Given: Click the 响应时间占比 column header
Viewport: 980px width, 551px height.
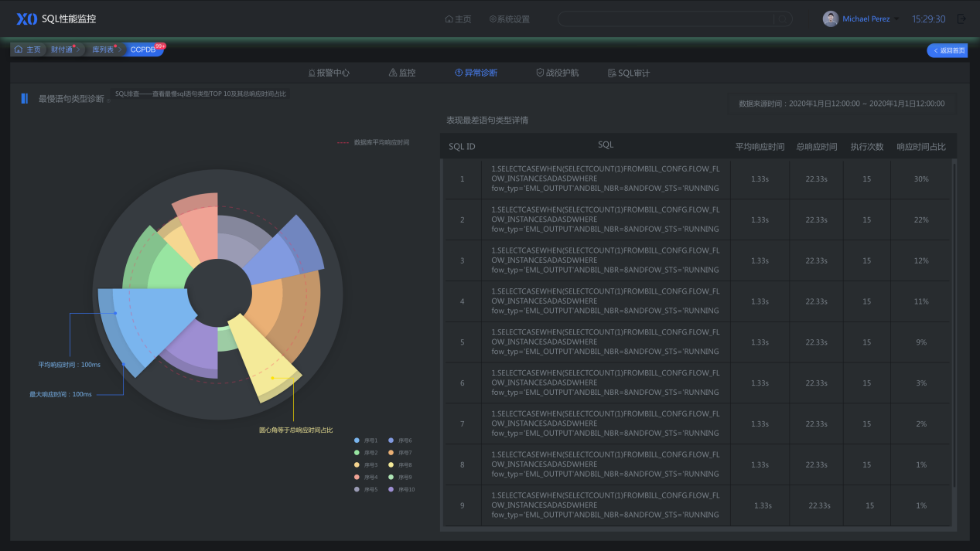Looking at the screenshot, I should coord(921,147).
